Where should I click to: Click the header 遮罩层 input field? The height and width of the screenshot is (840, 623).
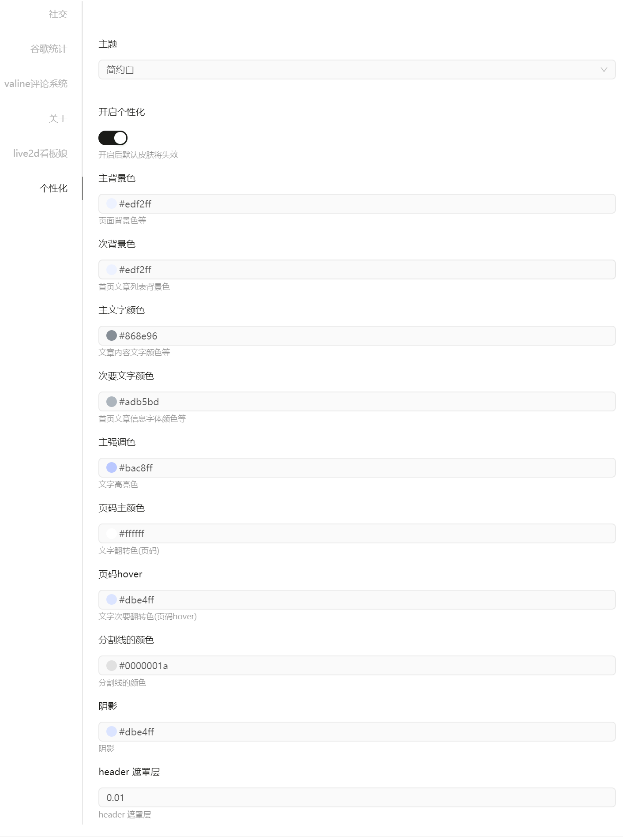tap(357, 798)
